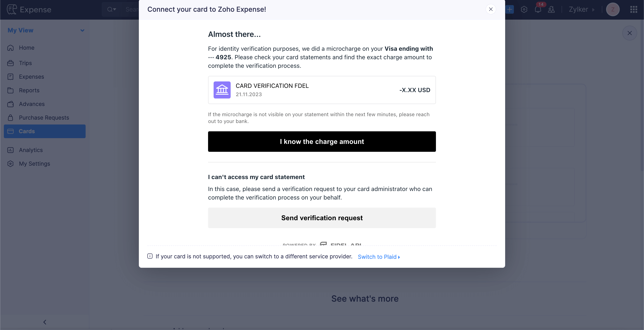Click the bank card verification icon
Viewport: 644px width, 330px height.
click(222, 90)
